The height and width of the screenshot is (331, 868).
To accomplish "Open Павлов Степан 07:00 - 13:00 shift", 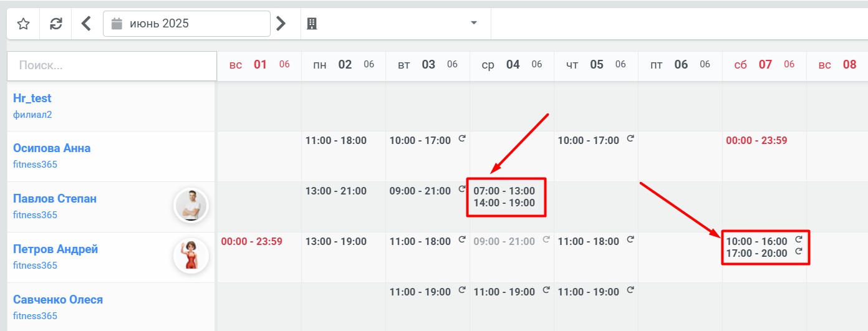I will click(x=504, y=191).
